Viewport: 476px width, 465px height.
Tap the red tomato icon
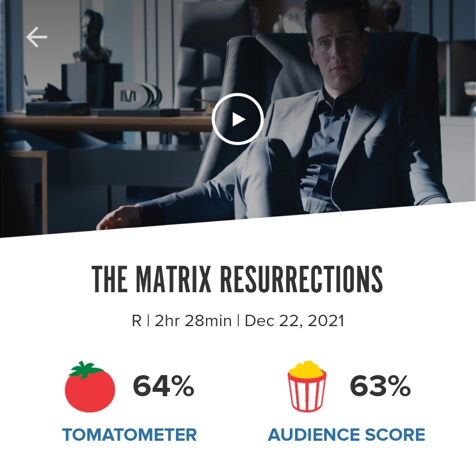(90, 387)
